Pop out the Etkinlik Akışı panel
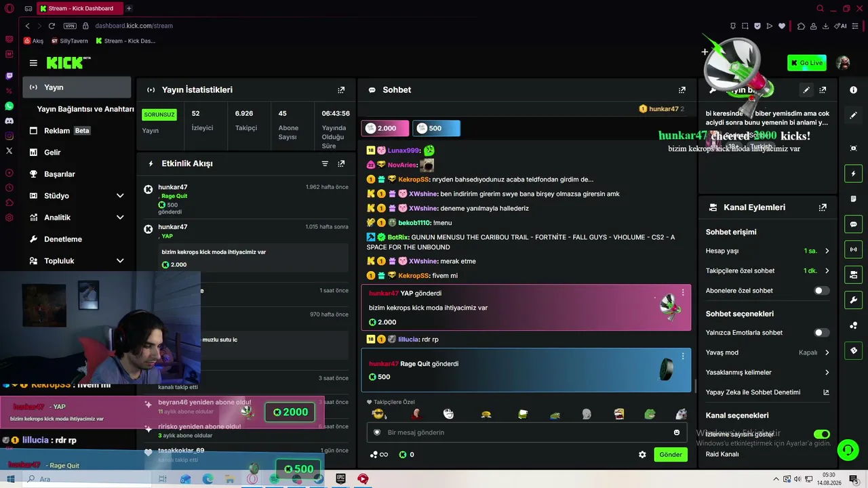The width and height of the screenshot is (868, 488). [x=341, y=163]
